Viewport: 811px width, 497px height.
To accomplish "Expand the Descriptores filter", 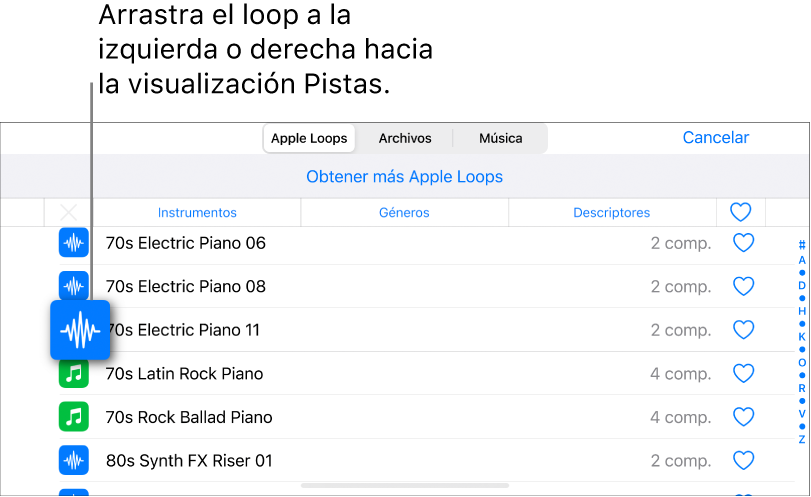I will tap(611, 212).
